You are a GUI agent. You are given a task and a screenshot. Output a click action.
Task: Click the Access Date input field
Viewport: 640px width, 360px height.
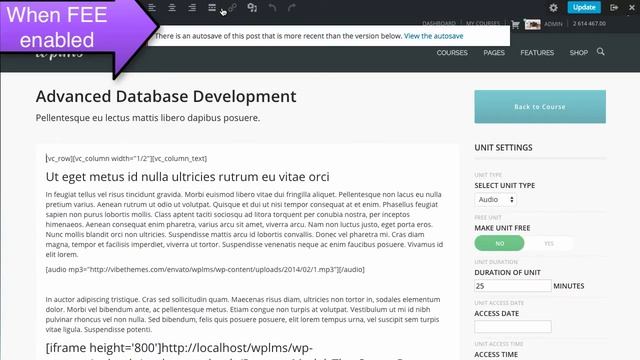tap(513, 327)
